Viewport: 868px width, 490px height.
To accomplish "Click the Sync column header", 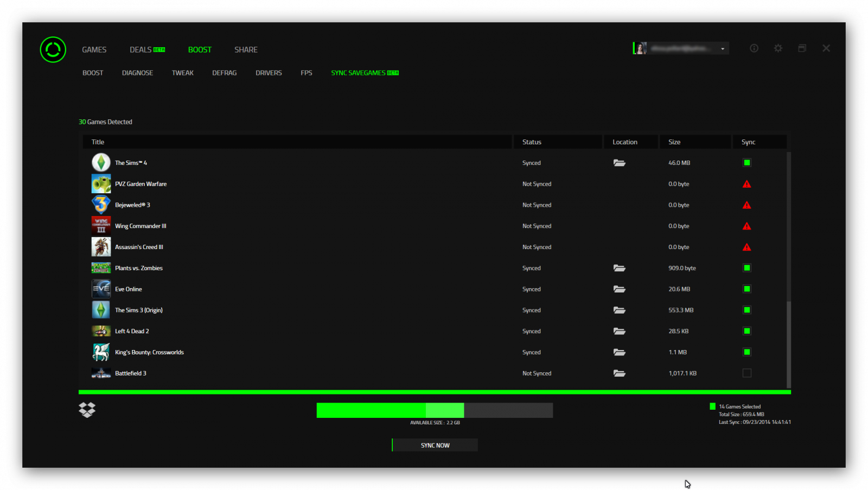I will point(759,142).
